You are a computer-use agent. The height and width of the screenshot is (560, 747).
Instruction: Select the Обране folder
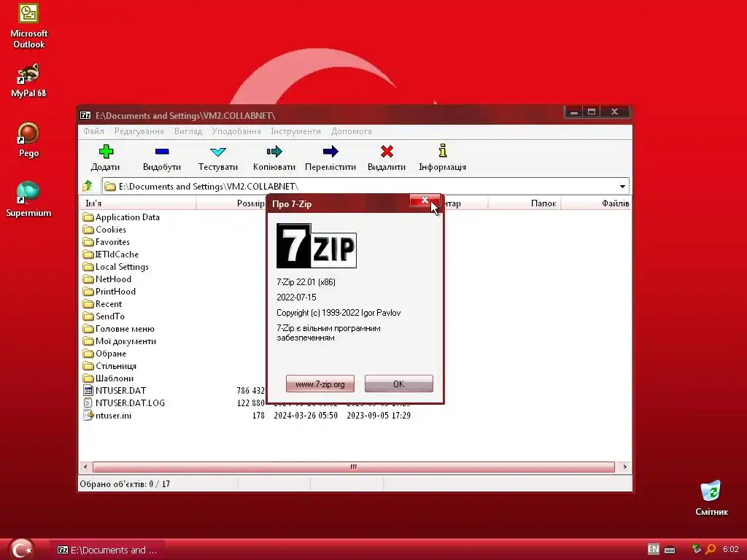(104, 354)
